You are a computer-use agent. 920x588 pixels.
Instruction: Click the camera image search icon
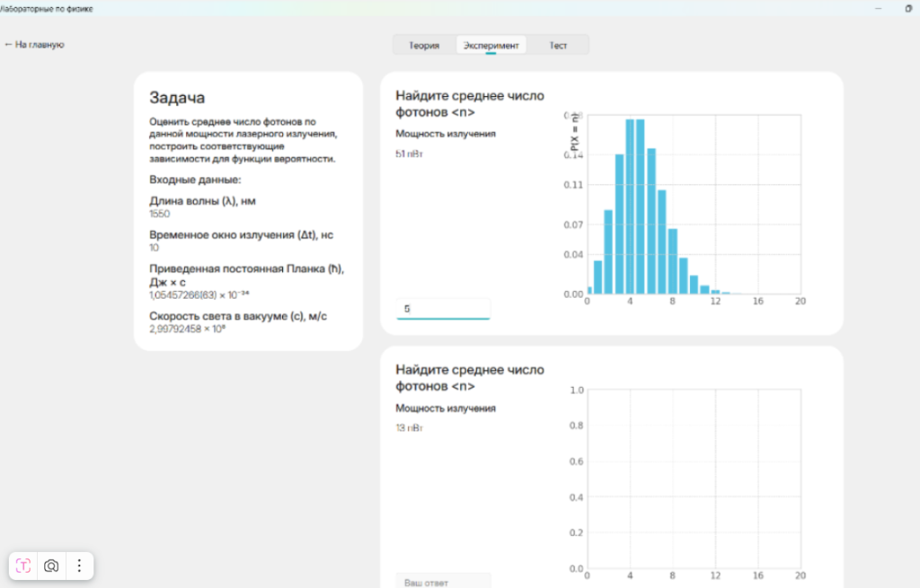pyautogui.click(x=51, y=566)
